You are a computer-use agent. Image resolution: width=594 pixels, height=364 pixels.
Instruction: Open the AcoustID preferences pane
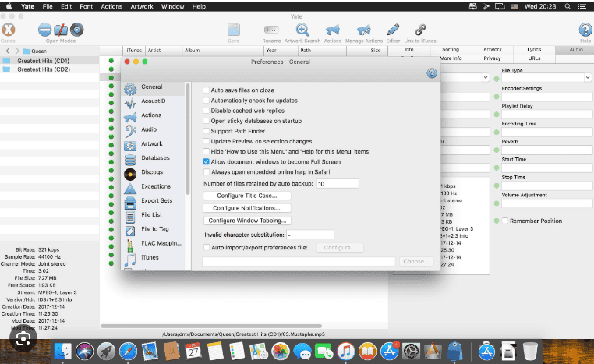[x=154, y=101]
